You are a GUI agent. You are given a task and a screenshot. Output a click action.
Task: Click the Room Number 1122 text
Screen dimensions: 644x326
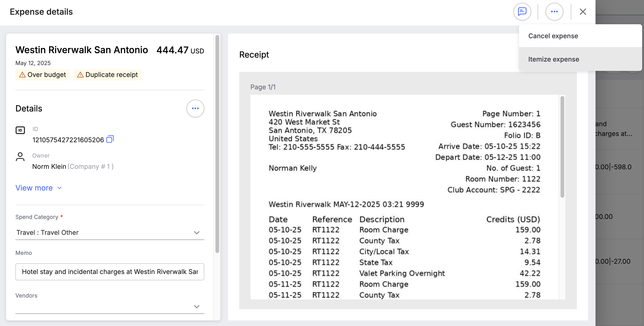click(503, 179)
